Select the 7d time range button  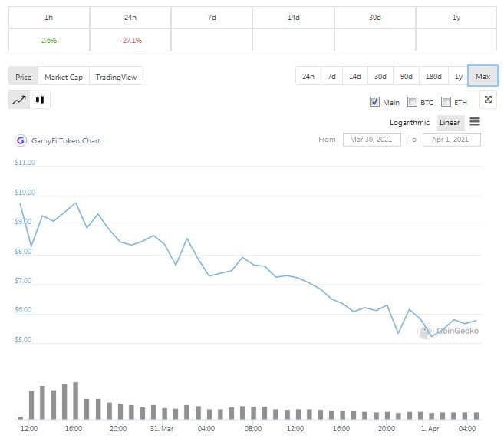331,76
